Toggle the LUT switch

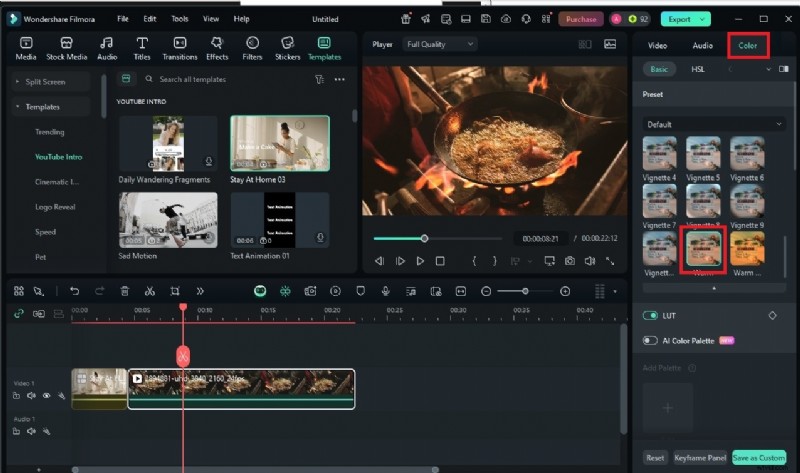(x=651, y=315)
